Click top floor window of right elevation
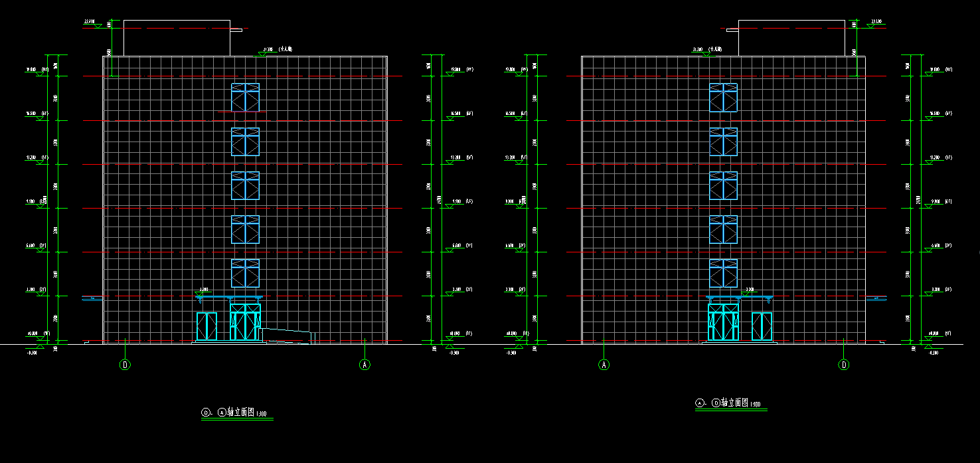This screenshot has height=463, width=980. click(x=723, y=97)
